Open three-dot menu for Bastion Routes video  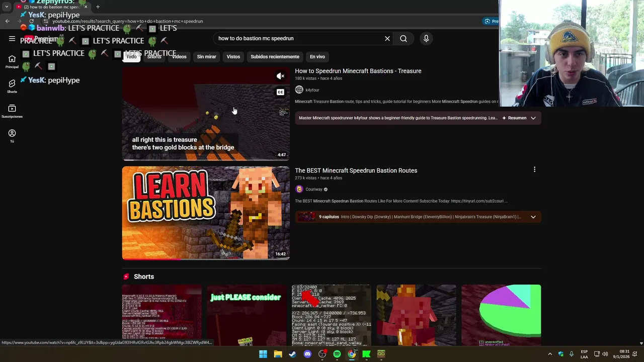(534, 170)
